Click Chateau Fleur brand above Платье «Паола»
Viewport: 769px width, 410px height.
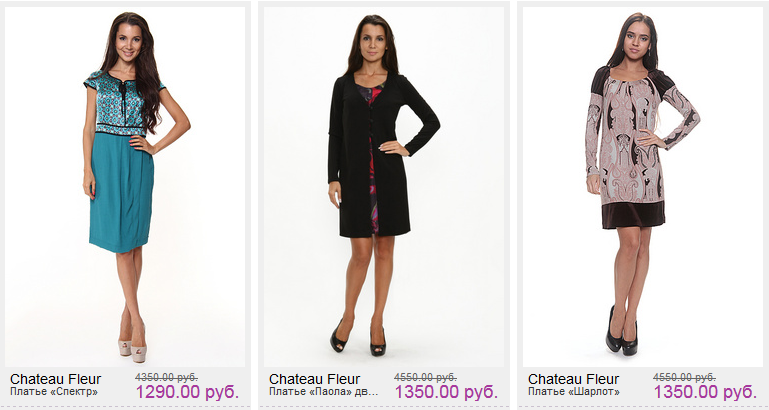[314, 379]
